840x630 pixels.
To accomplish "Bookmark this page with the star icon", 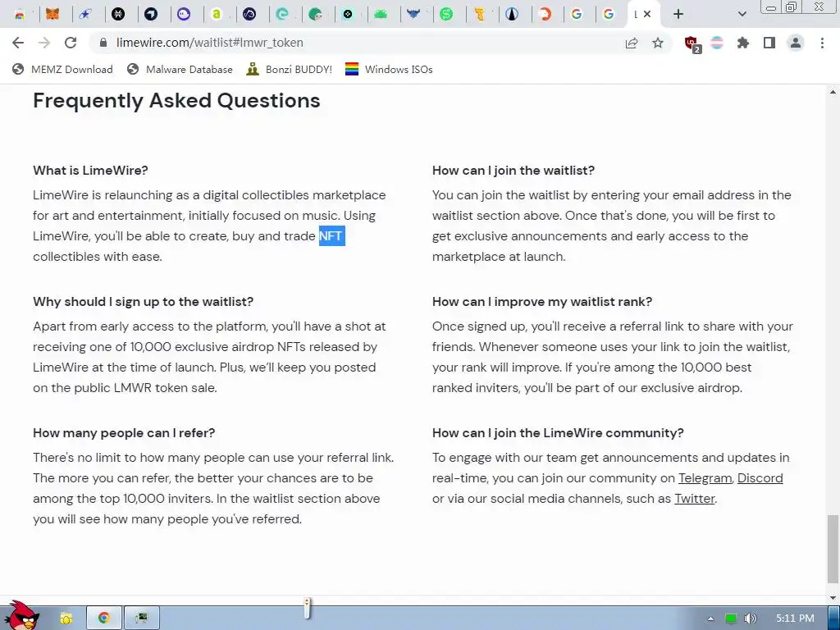I will pyautogui.click(x=658, y=43).
